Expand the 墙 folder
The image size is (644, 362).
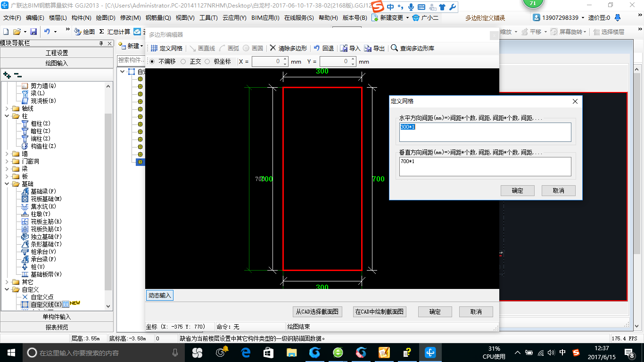7,154
